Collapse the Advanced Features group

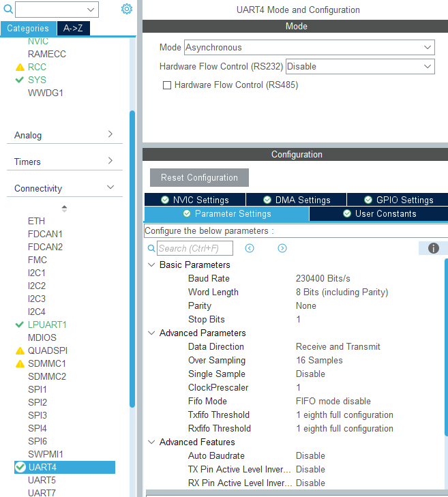pyautogui.click(x=151, y=442)
